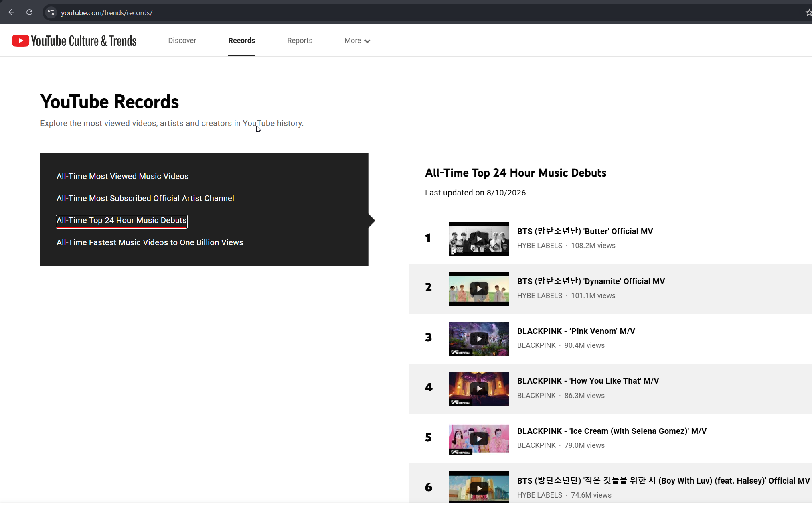The height and width of the screenshot is (512, 812).
Task: Switch to the Reports tab
Action: pos(300,41)
